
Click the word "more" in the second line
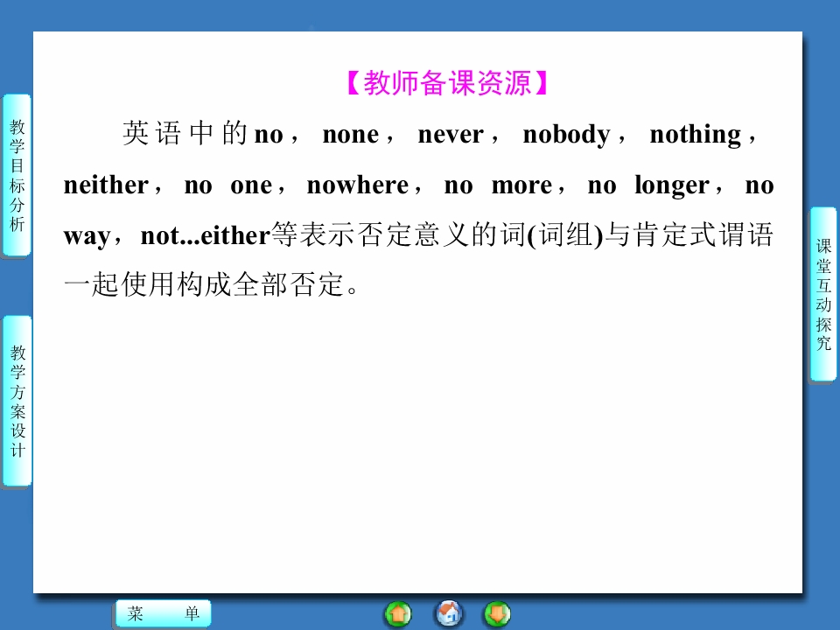tap(521, 185)
